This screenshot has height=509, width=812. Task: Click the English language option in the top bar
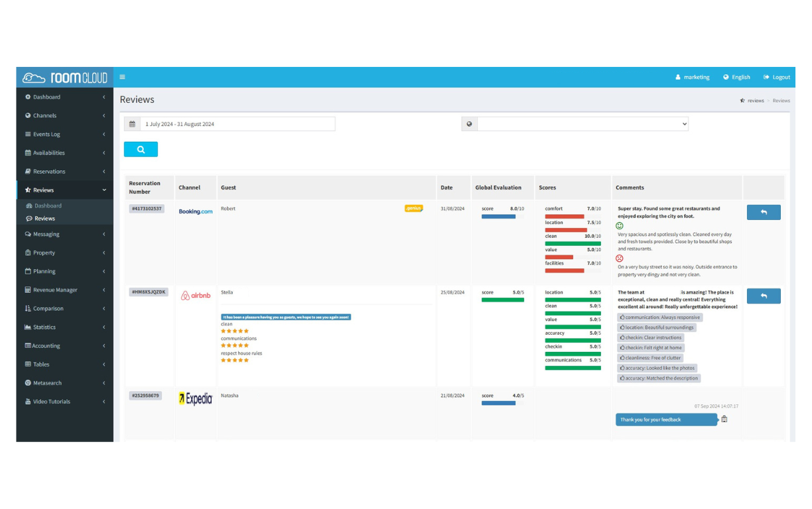tap(736, 77)
